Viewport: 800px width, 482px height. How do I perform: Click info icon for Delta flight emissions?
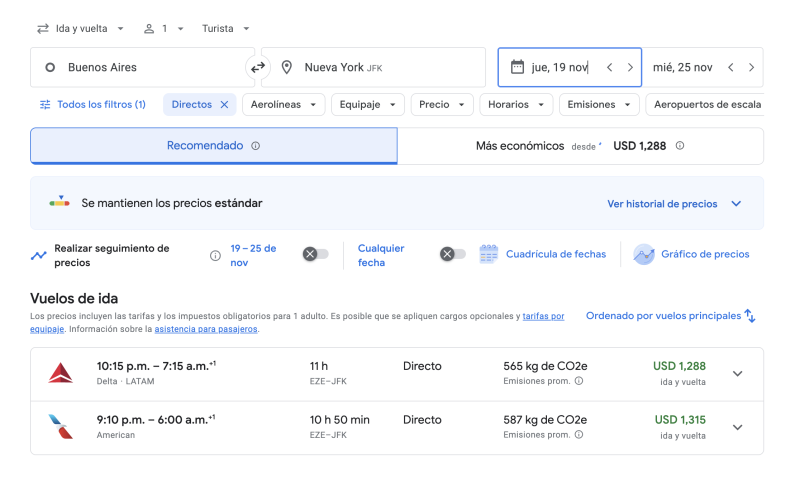[x=579, y=380]
